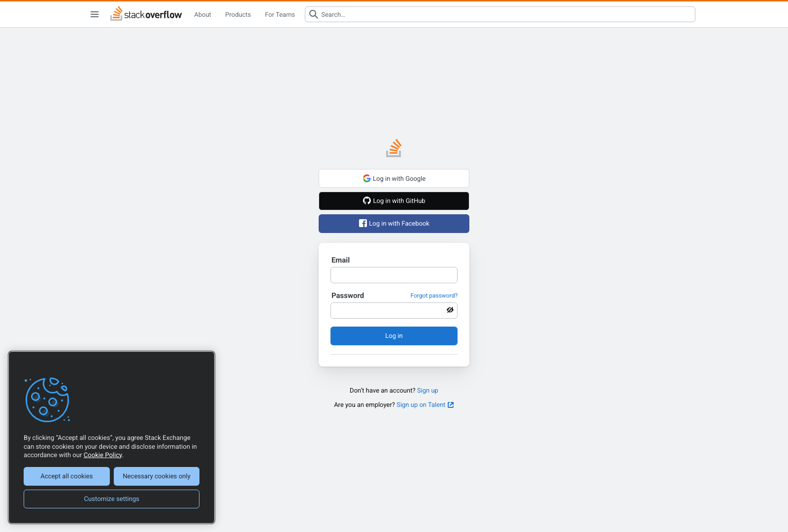788x532 pixels.
Task: Click the Sign up link
Action: point(427,390)
